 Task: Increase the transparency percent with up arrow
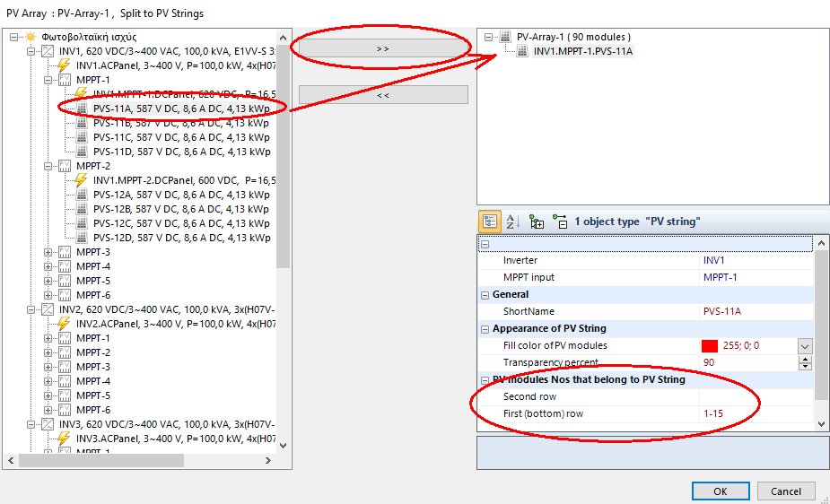805,359
